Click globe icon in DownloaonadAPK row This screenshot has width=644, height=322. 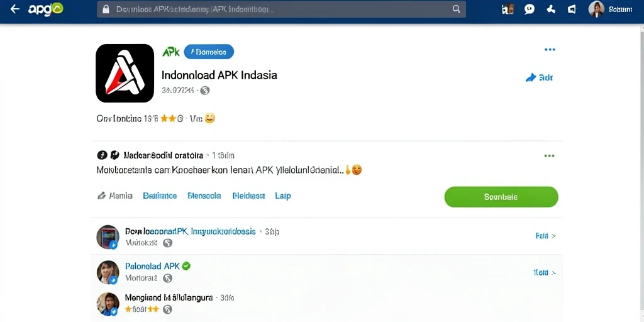pyautogui.click(x=167, y=243)
